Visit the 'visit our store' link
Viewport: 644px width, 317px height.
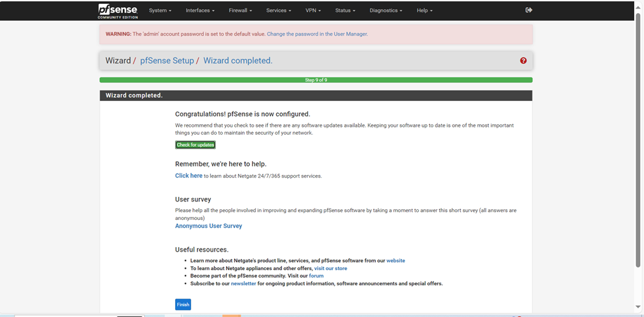(330, 269)
